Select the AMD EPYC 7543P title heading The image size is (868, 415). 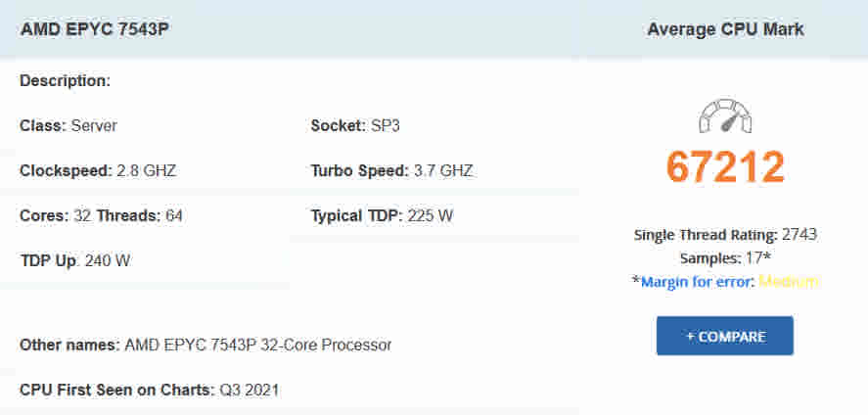point(94,29)
